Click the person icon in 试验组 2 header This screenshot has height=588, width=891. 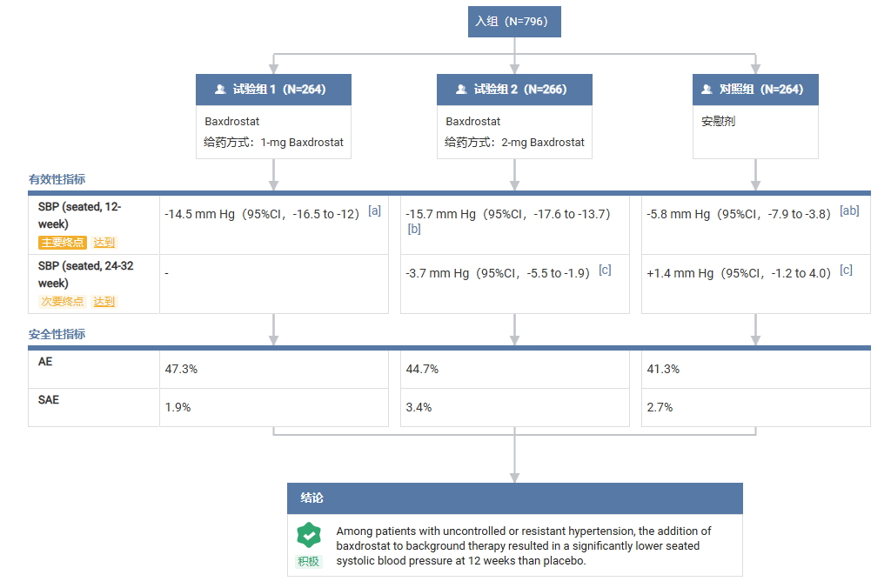point(461,90)
